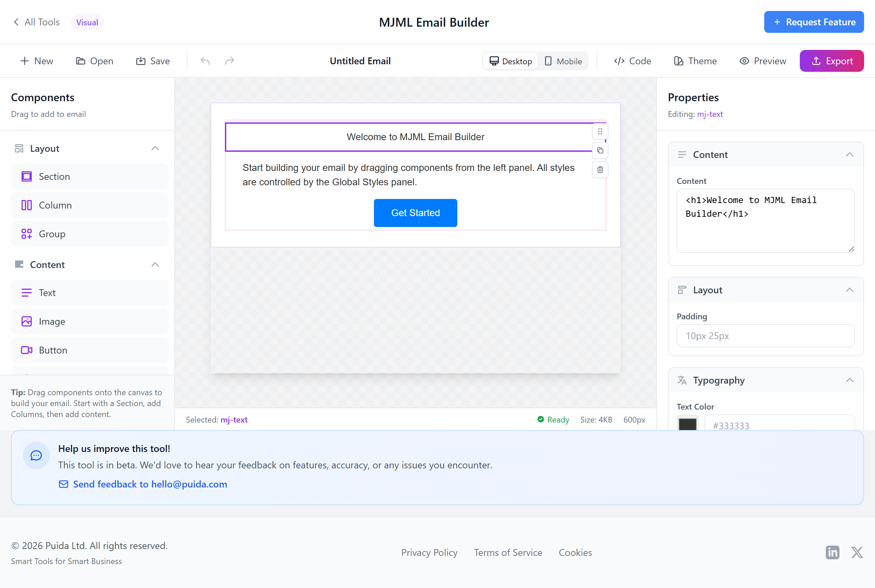Switch to Desktop view mode
Viewport: 875px width, 588px height.
[x=511, y=61]
